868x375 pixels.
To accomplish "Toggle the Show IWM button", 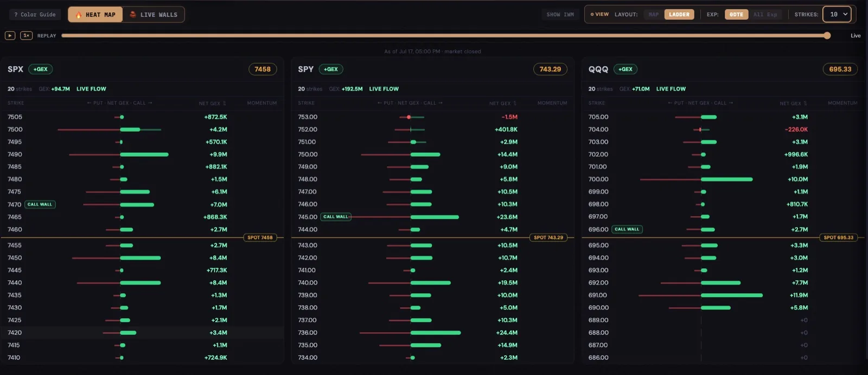I will point(560,15).
